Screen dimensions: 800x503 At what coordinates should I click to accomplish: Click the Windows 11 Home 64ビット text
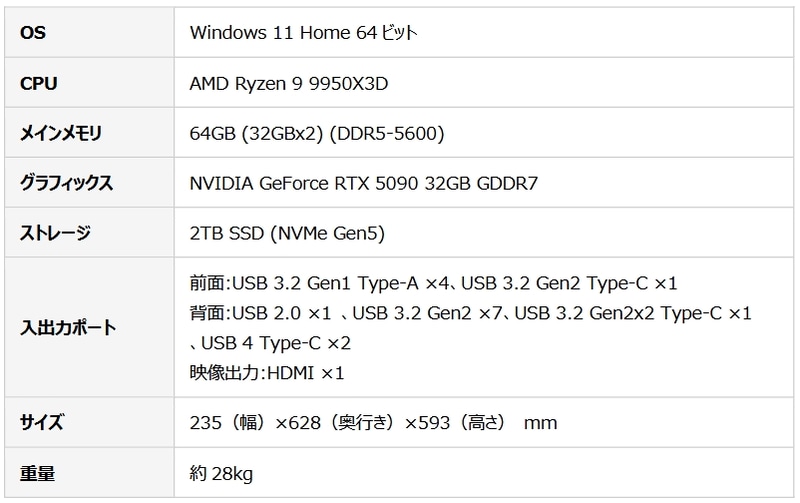pos(303,33)
